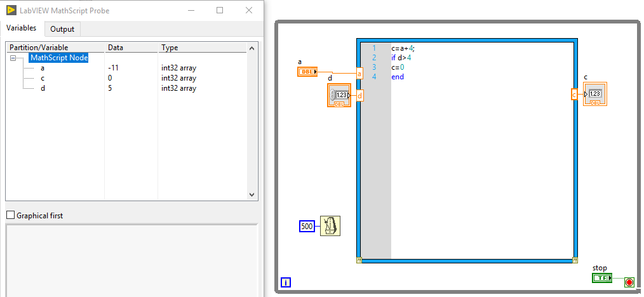
Task: Click bottom-right error terminal of MathScript node
Action: point(575,260)
